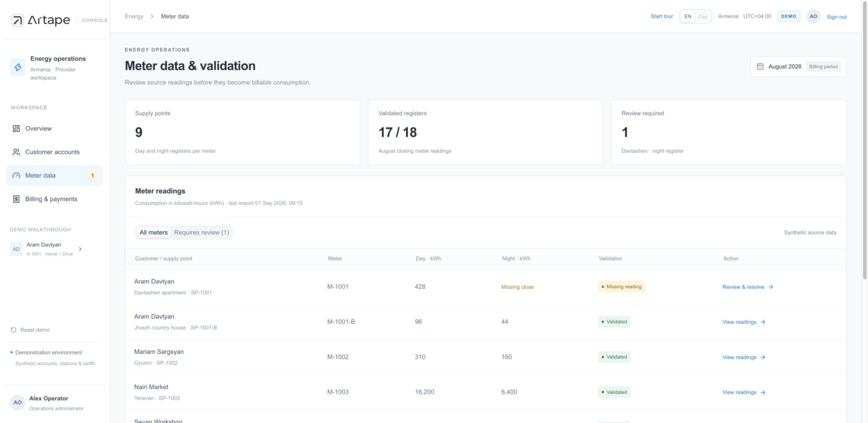Open Billing & payments in the sidebar
This screenshot has height=423, width=868.
[55, 199]
